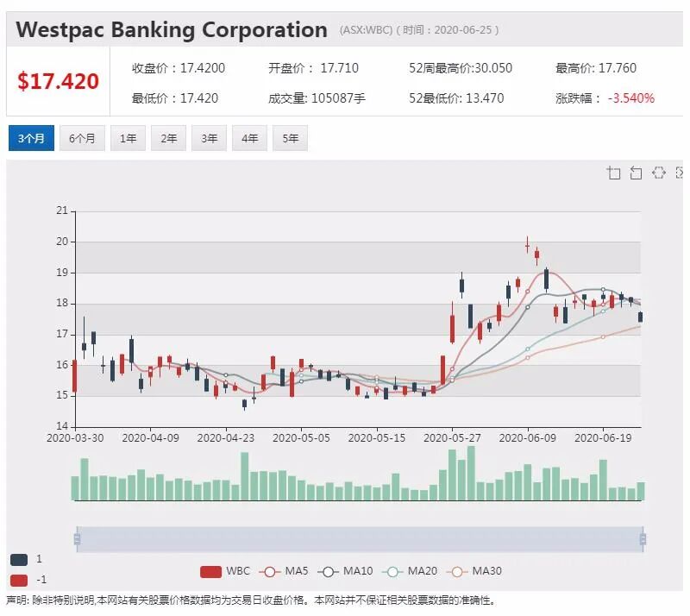Click the $17.420 current price
The width and height of the screenshot is (690, 616).
(x=58, y=81)
